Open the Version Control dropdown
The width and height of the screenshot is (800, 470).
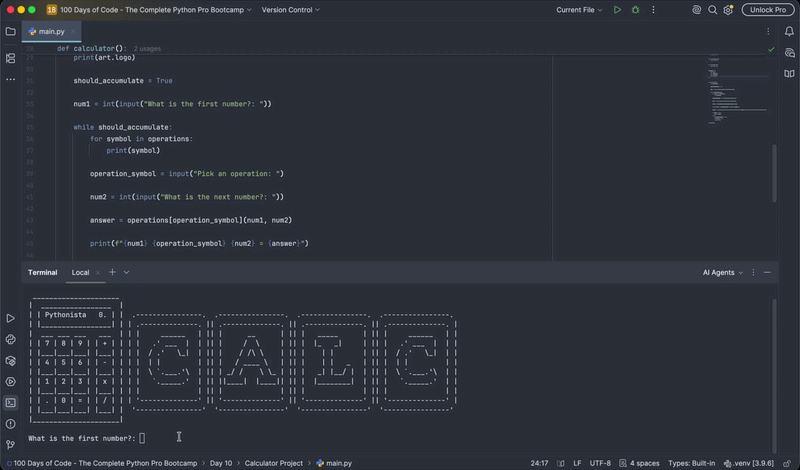pos(290,10)
